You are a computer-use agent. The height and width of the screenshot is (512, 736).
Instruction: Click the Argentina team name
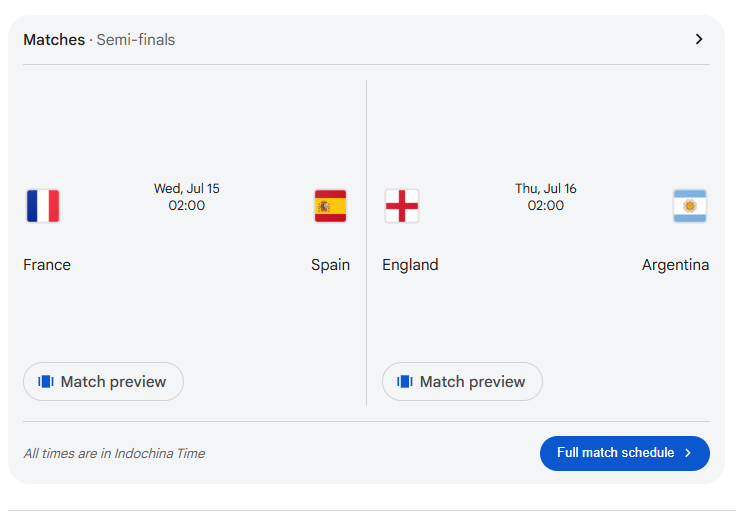[675, 265]
